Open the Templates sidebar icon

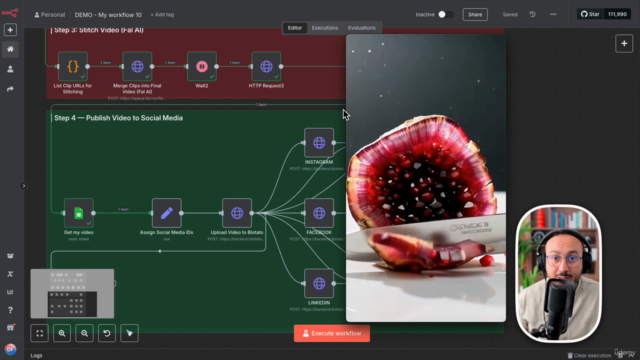coord(10,256)
